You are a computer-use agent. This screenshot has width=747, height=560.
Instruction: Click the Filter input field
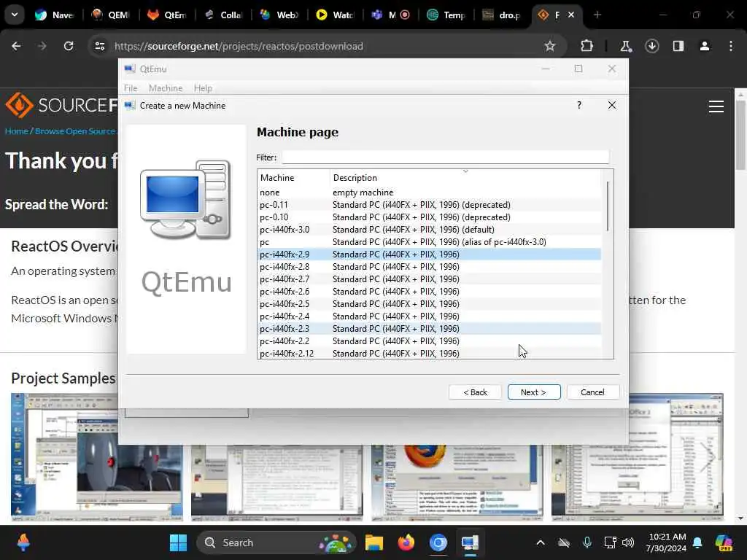446,157
